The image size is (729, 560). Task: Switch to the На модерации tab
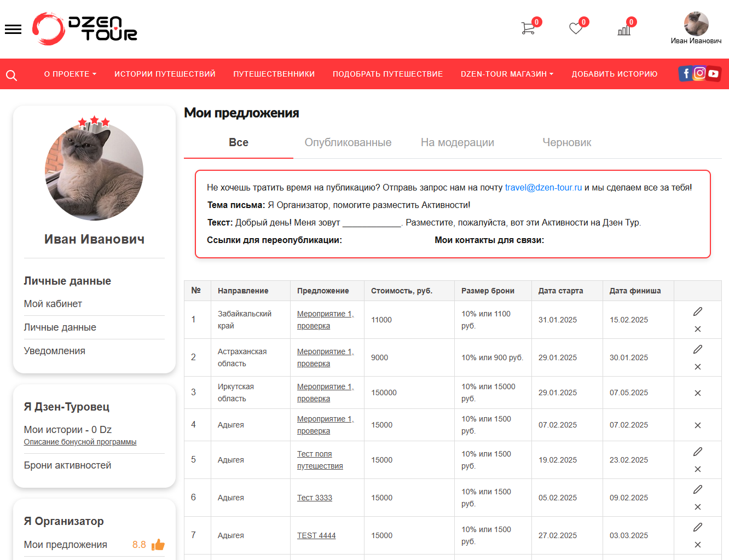click(x=458, y=142)
